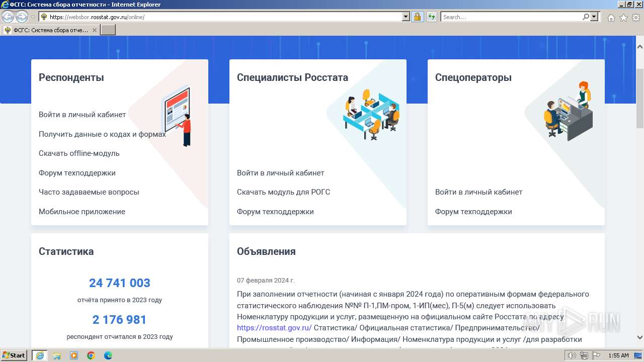The height and width of the screenshot is (362, 644).
Task: Click the network tray icon
Action: point(584,355)
